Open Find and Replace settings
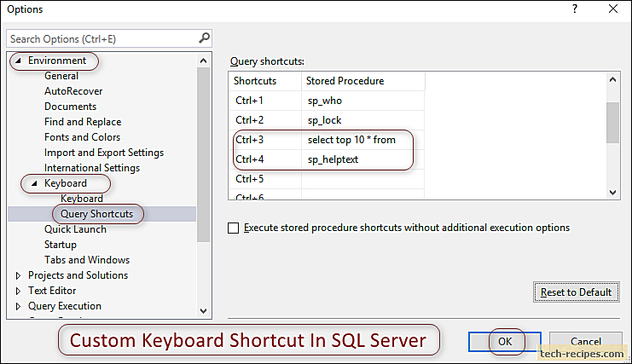 click(x=83, y=122)
